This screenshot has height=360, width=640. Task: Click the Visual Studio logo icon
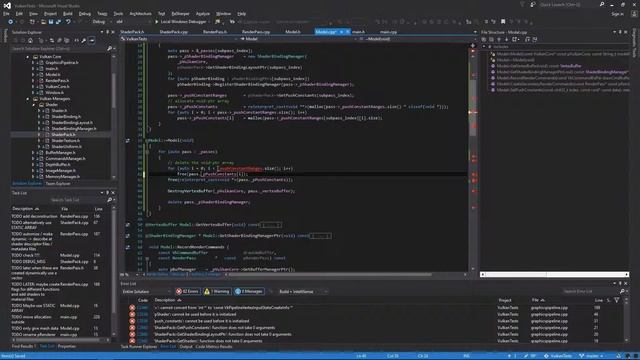pyautogui.click(x=7, y=5)
